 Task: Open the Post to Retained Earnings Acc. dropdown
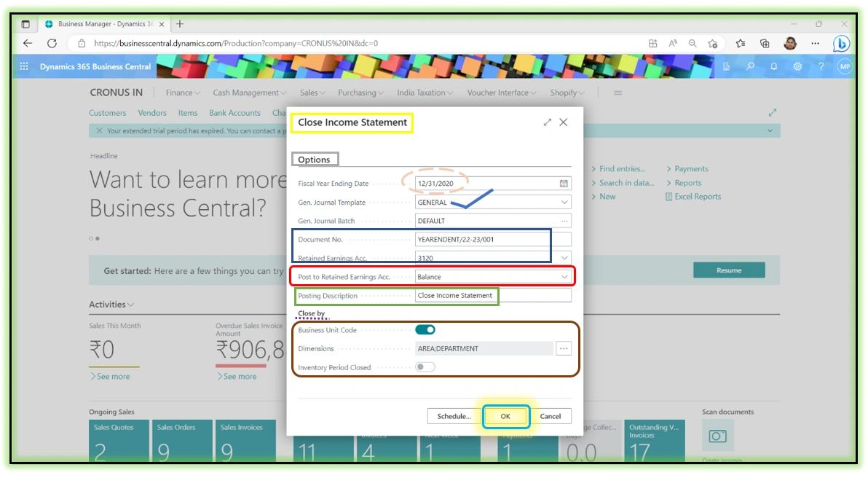coord(564,277)
